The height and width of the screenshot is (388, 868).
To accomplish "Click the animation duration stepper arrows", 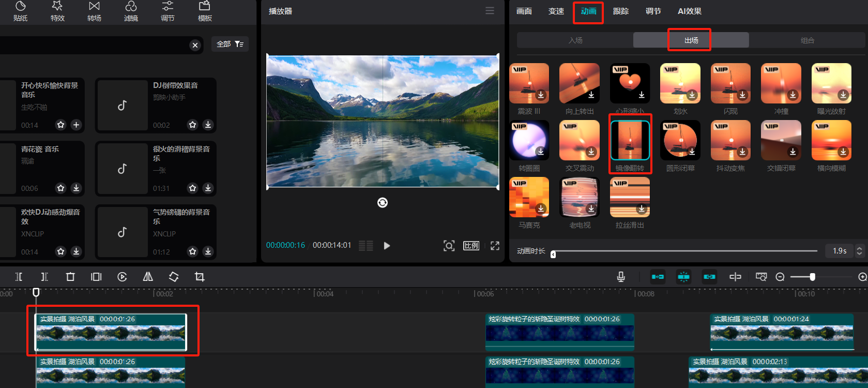I will [x=860, y=251].
